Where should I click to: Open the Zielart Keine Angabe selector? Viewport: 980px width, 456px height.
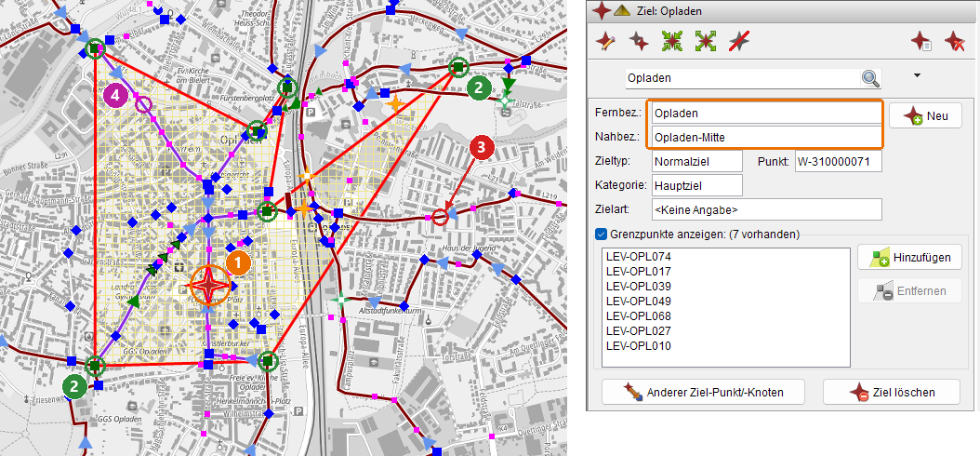766,209
